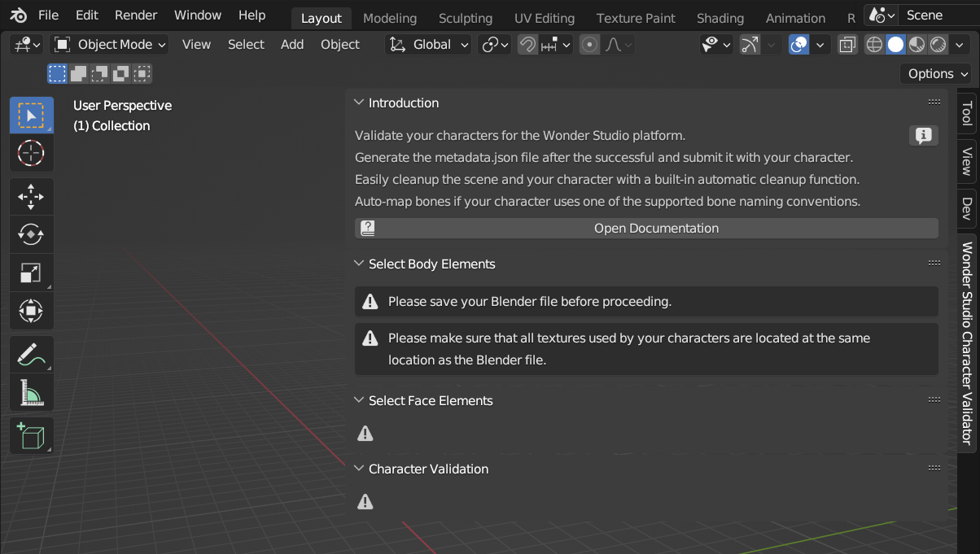This screenshot has width=980, height=554.
Task: Select the Scale tool
Action: click(x=31, y=273)
